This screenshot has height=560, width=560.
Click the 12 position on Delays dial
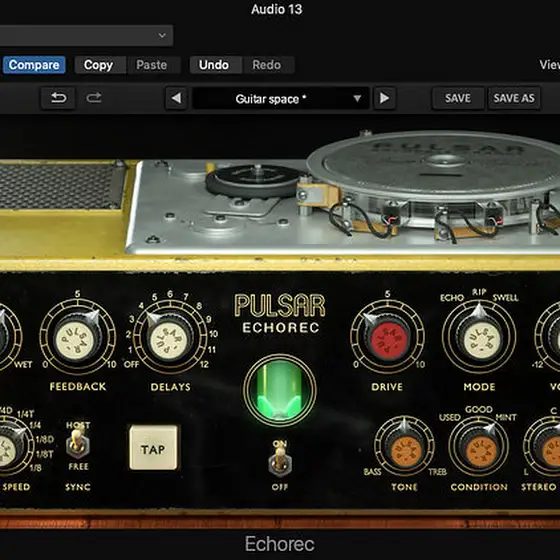click(x=204, y=364)
